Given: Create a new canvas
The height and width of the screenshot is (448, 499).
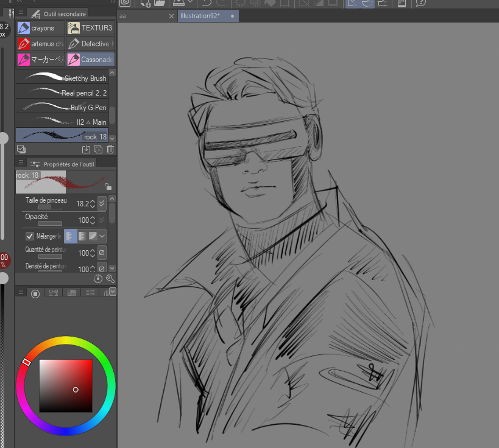Looking at the screenshot, I should [x=146, y=3].
